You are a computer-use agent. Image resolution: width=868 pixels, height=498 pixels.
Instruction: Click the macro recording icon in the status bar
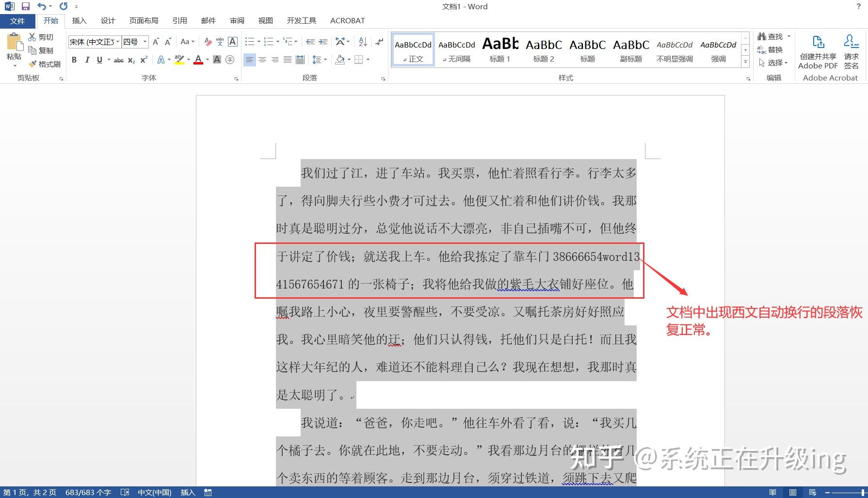pos(208,492)
